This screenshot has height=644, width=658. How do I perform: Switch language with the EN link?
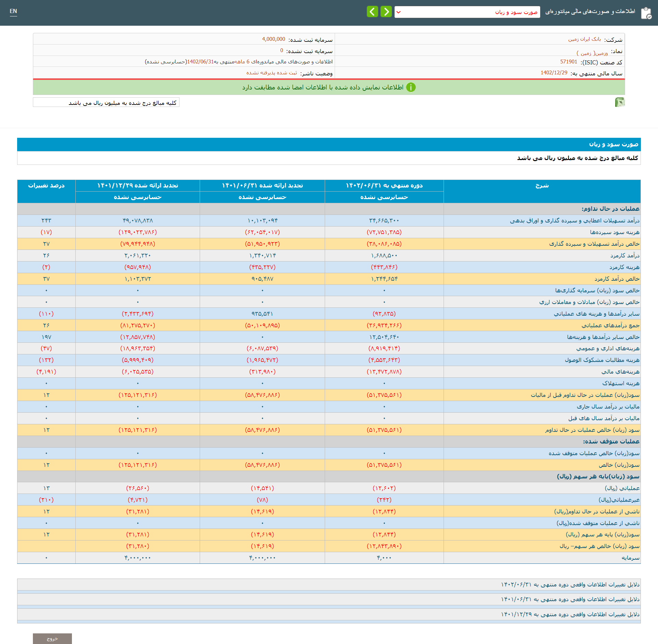pyautogui.click(x=13, y=11)
